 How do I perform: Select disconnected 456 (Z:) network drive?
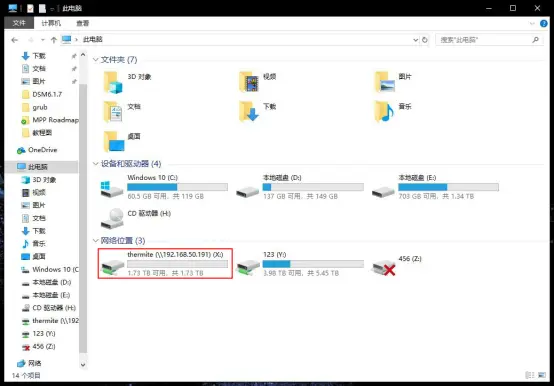(x=397, y=265)
